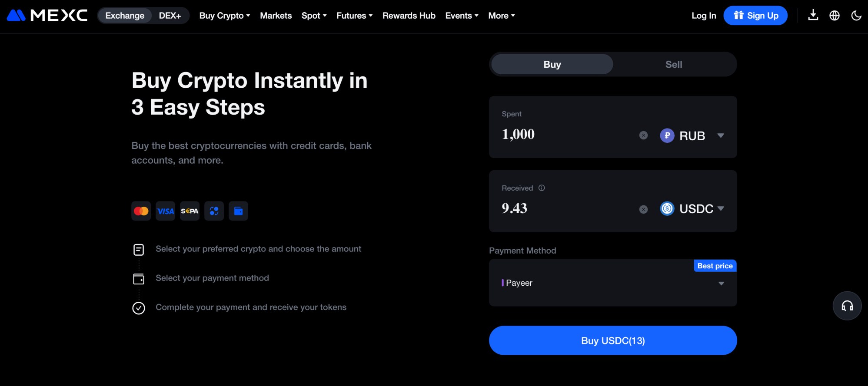Switch to the Sell toggle

(673, 64)
